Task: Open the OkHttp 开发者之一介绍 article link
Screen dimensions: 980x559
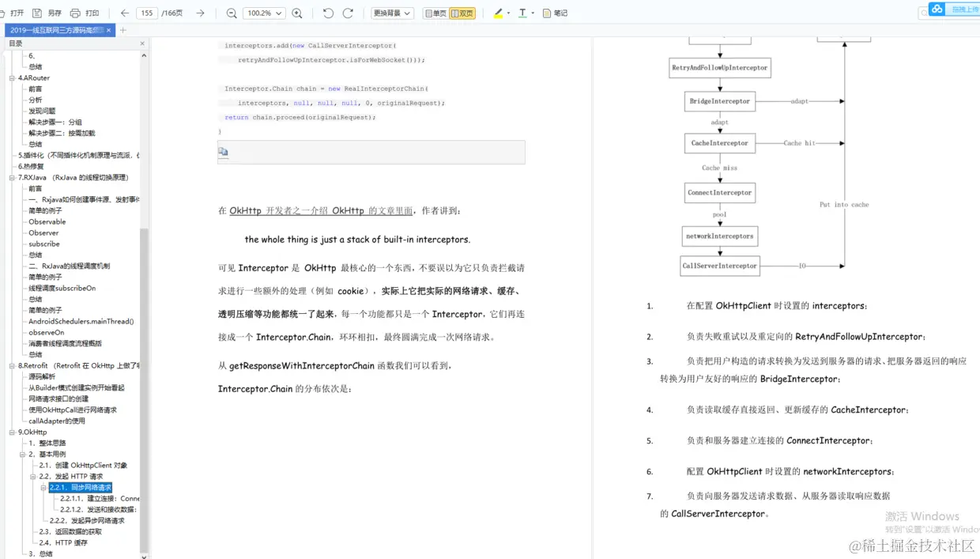Action: pos(321,211)
